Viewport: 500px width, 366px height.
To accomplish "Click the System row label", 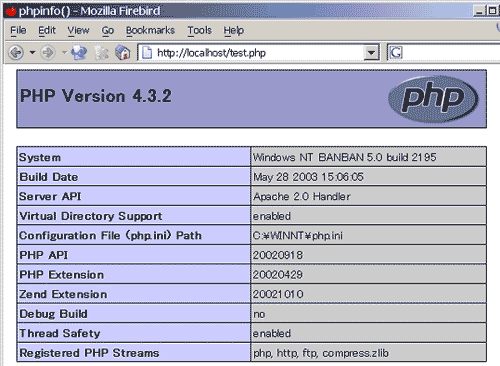I will point(40,157).
